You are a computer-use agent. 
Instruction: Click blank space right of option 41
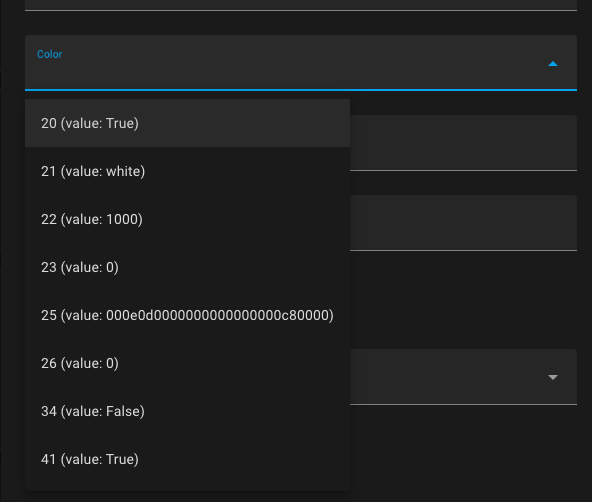(x=463, y=453)
